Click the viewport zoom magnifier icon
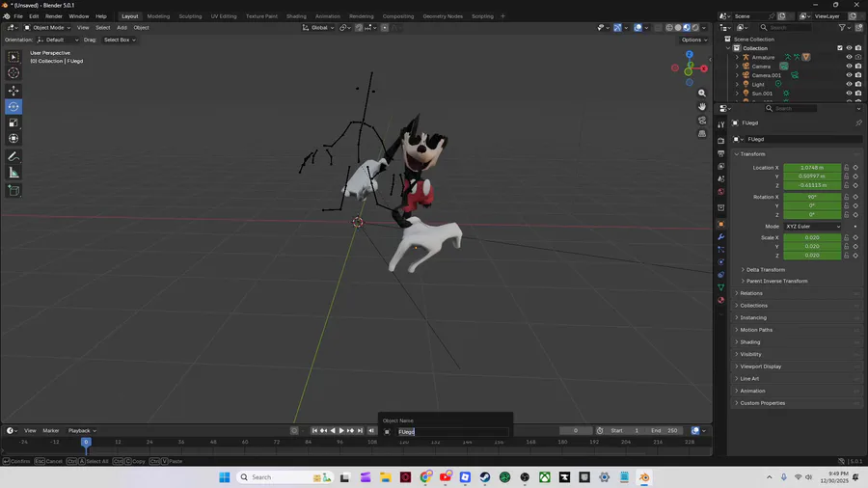Image resolution: width=868 pixels, height=488 pixels. point(702,93)
